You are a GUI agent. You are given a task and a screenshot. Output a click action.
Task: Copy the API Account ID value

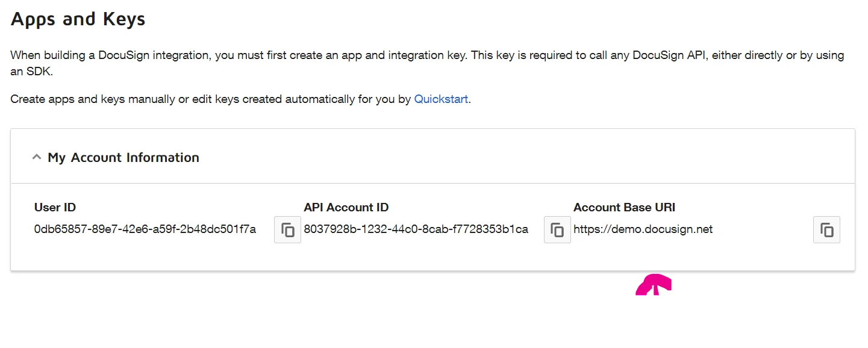557,229
